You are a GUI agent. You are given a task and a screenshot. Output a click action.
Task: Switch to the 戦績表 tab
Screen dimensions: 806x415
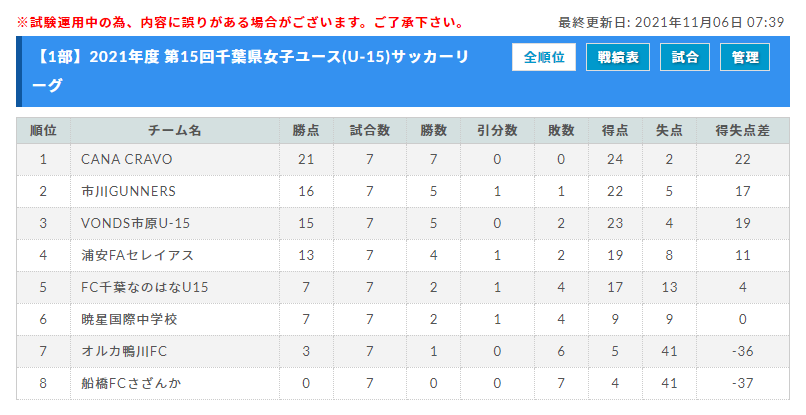point(618,57)
